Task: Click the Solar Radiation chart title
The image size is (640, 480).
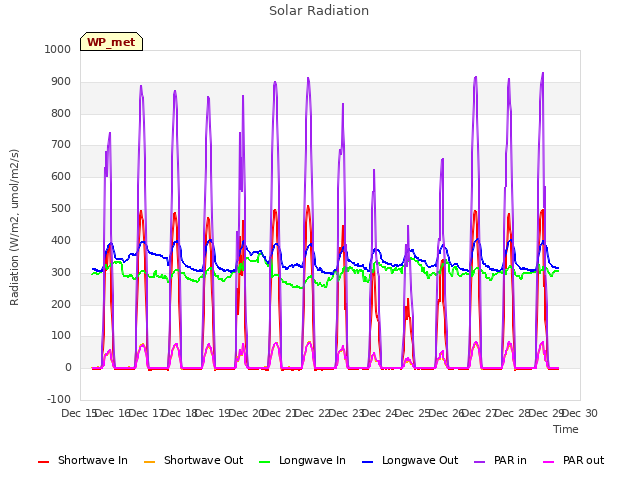Action: point(319,11)
